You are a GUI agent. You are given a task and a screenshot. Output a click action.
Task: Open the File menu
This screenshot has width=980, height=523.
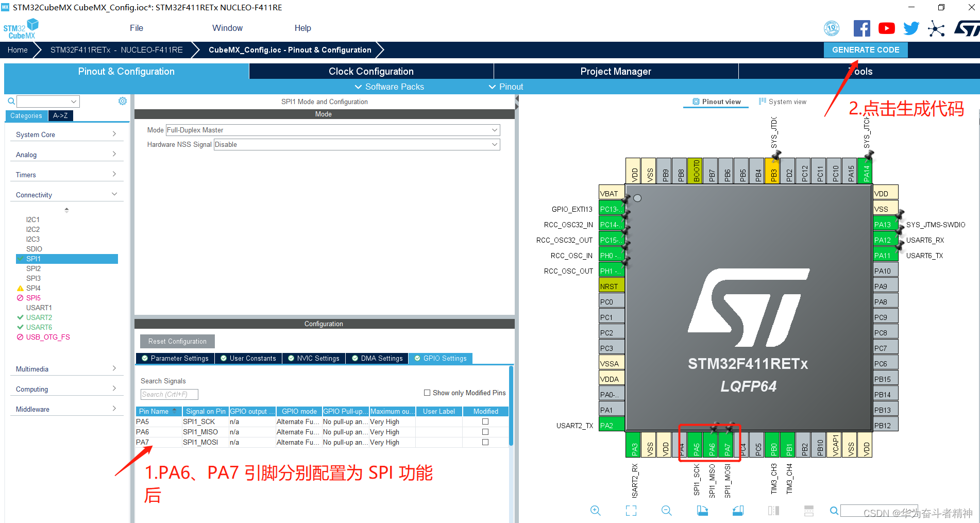pyautogui.click(x=137, y=28)
